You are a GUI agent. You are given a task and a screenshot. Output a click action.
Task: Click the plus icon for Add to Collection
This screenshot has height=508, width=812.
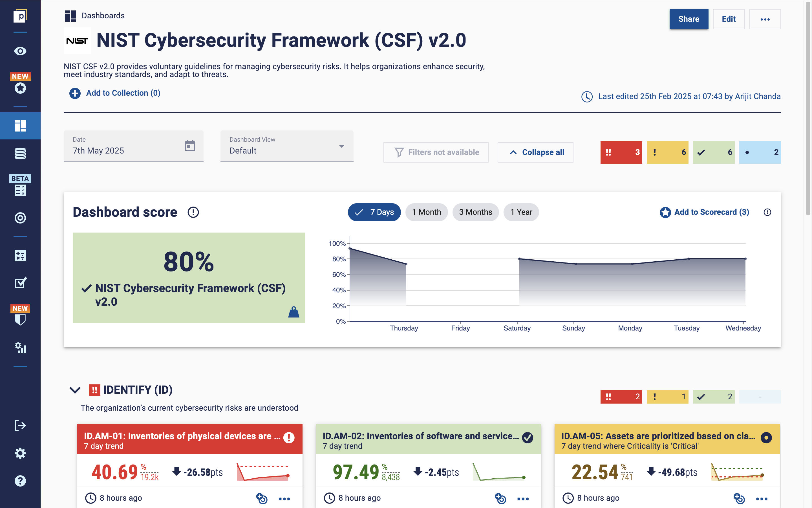pyautogui.click(x=75, y=93)
